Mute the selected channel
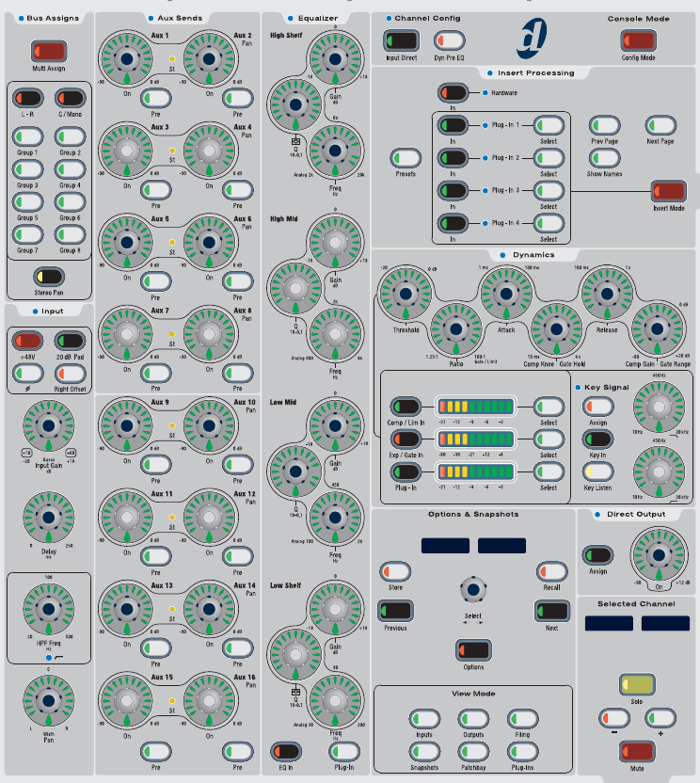 (637, 751)
